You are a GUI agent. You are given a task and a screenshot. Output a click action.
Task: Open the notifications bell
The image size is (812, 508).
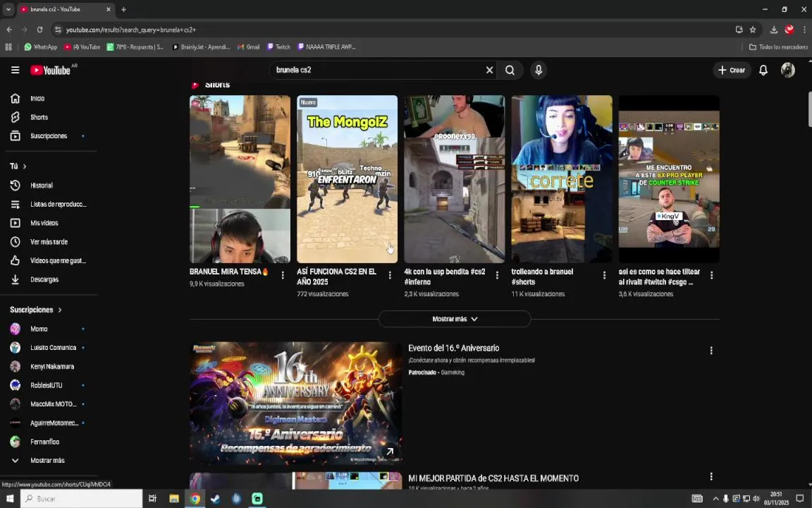click(x=763, y=71)
